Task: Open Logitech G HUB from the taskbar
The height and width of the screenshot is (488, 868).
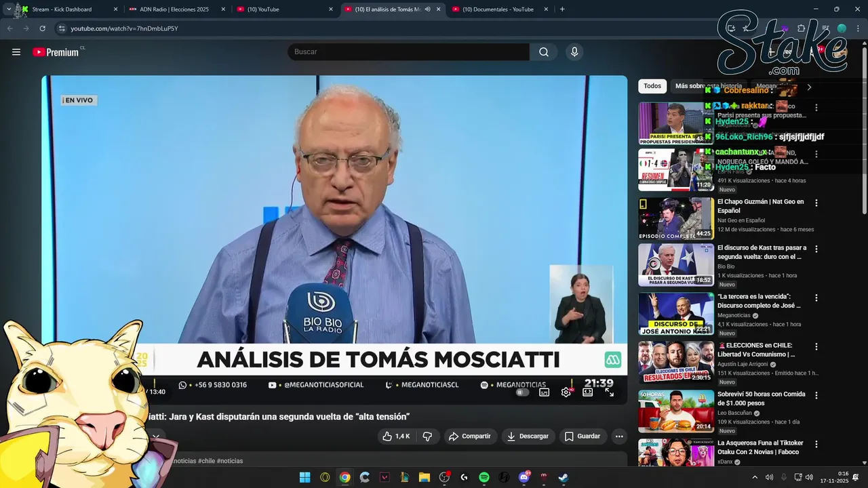Action: [x=464, y=477]
